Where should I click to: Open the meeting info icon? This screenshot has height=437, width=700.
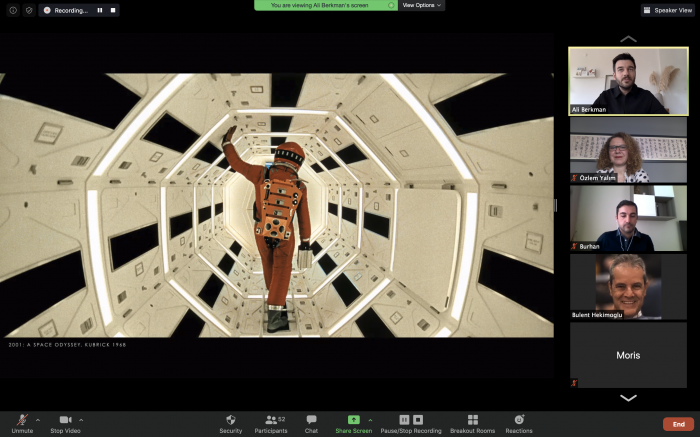tap(13, 10)
